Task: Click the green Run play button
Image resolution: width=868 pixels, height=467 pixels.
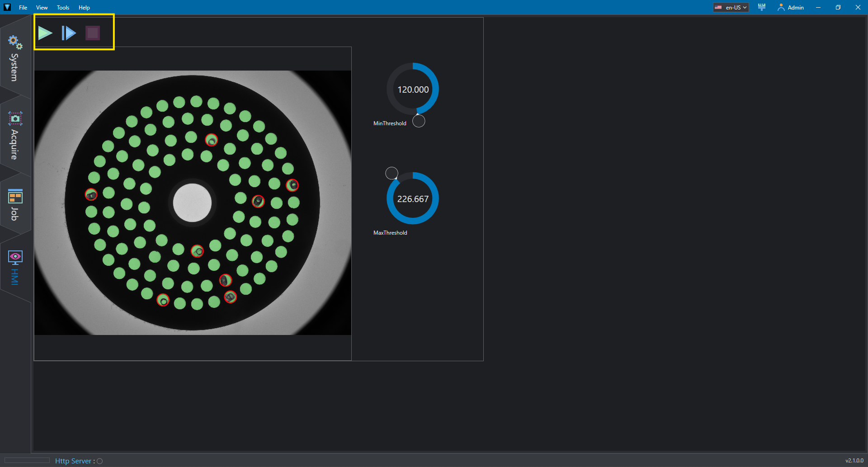Action: pos(45,33)
